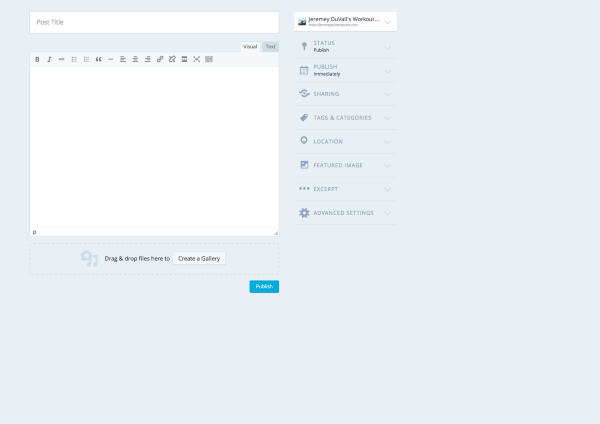Expand the Status section chevron
Screen dimensions: 600x424
(x=388, y=48)
